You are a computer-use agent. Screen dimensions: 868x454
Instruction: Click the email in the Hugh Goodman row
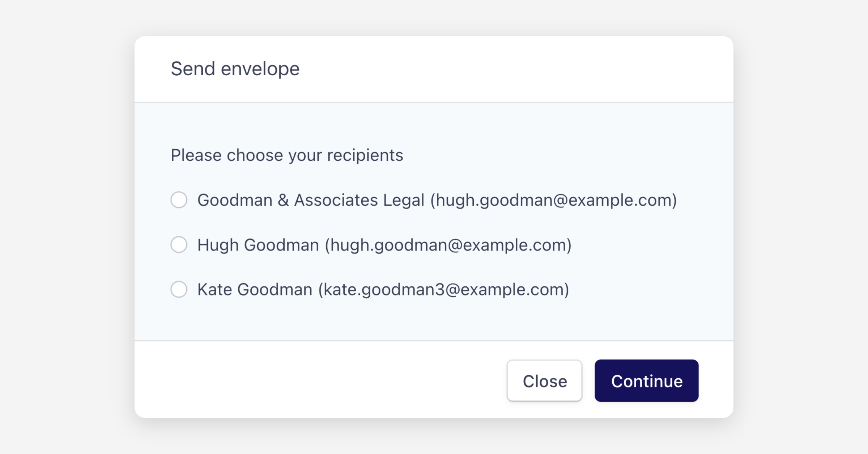[448, 245]
